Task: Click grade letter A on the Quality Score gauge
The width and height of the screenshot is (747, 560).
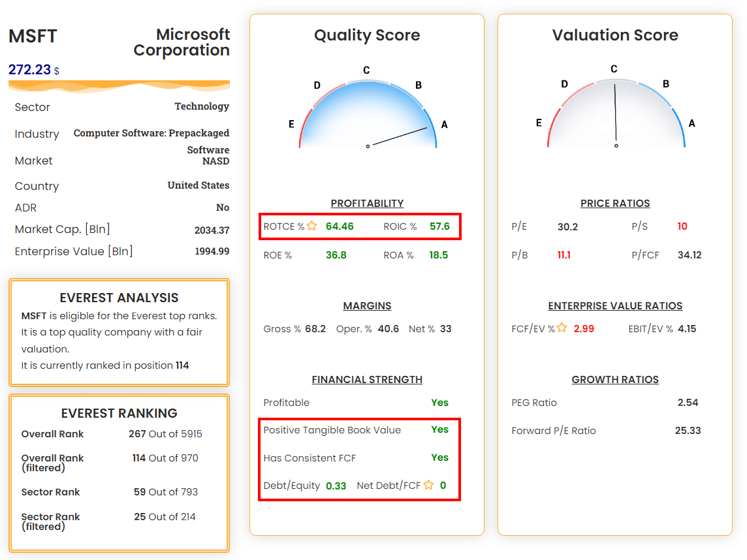Action: pos(445,125)
